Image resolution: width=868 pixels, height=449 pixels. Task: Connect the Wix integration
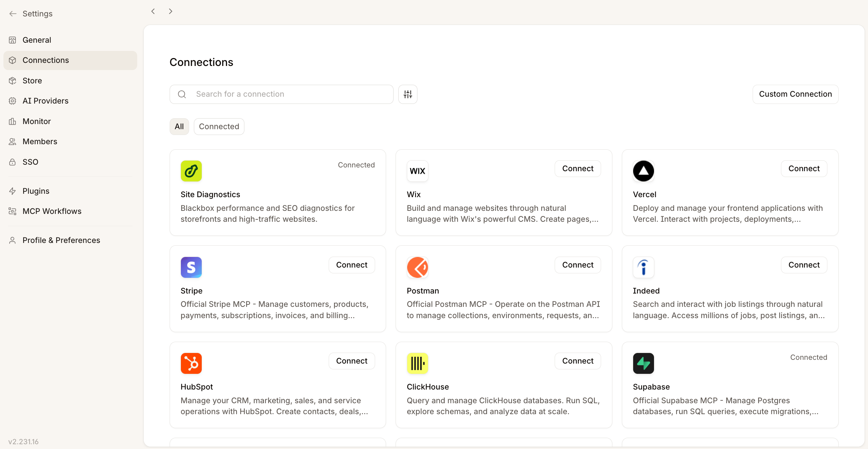tap(578, 168)
